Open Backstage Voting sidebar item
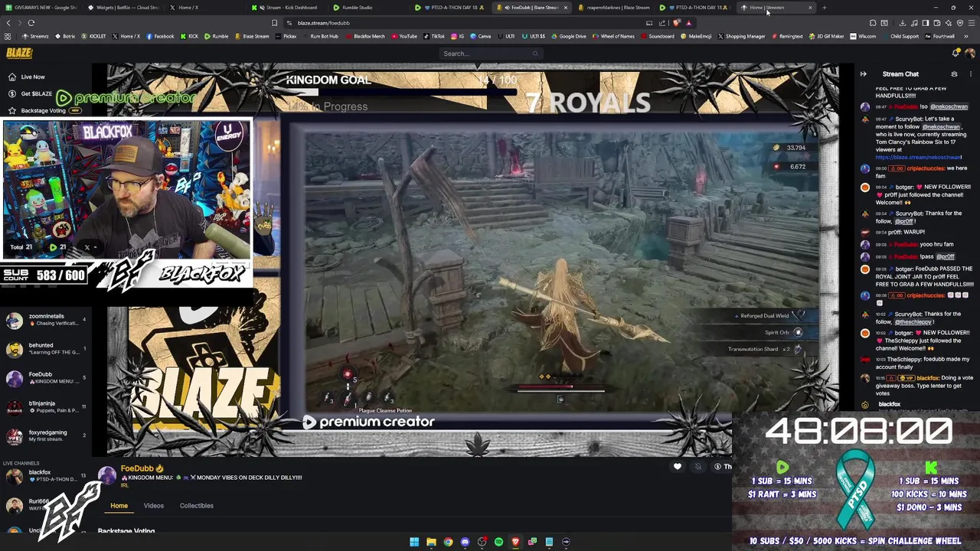980x551 pixels. pyautogui.click(x=44, y=110)
